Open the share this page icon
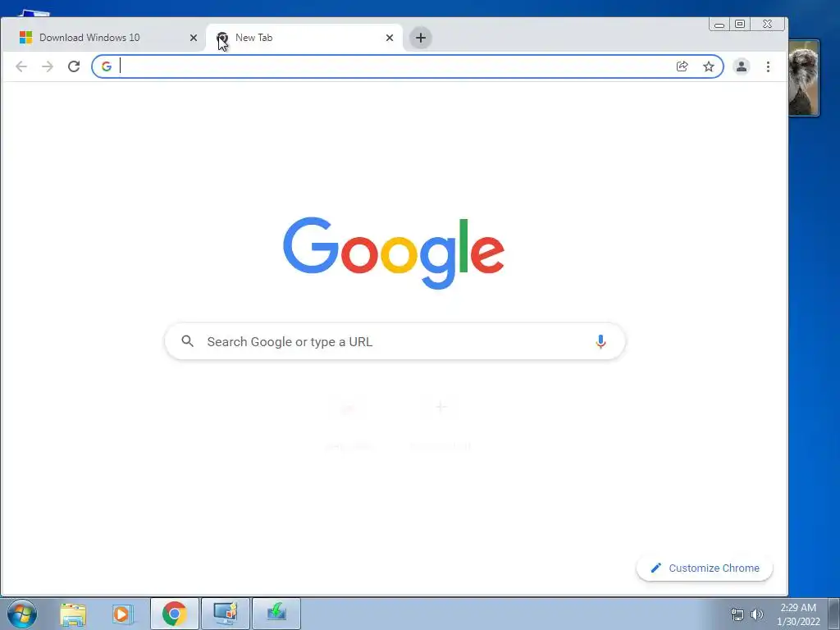Screen dimensions: 840x630 (682, 66)
